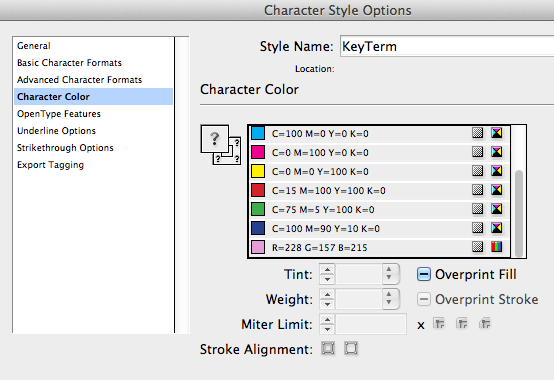Image resolution: width=554 pixels, height=380 pixels.
Task: Open the Weight dropdown arrows
Action: 390,299
